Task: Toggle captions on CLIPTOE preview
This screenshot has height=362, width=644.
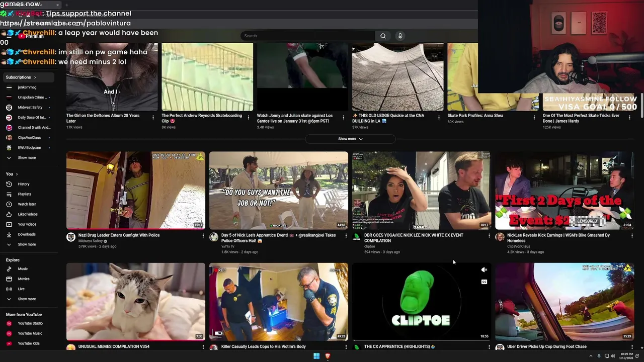Action: [x=484, y=282]
